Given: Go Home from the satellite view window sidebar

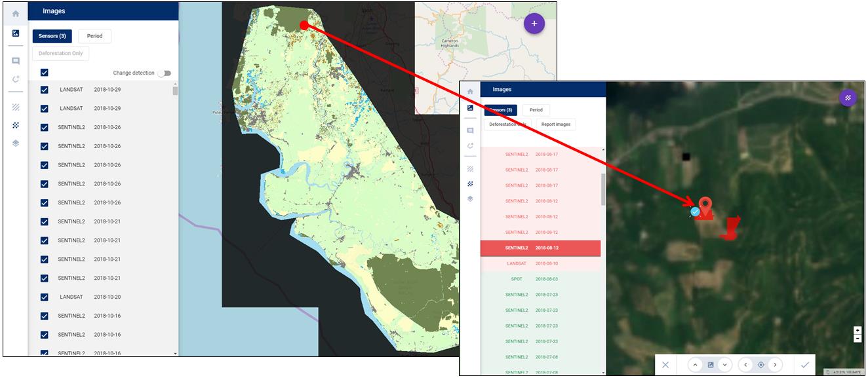Looking at the screenshot, I should coord(470,92).
